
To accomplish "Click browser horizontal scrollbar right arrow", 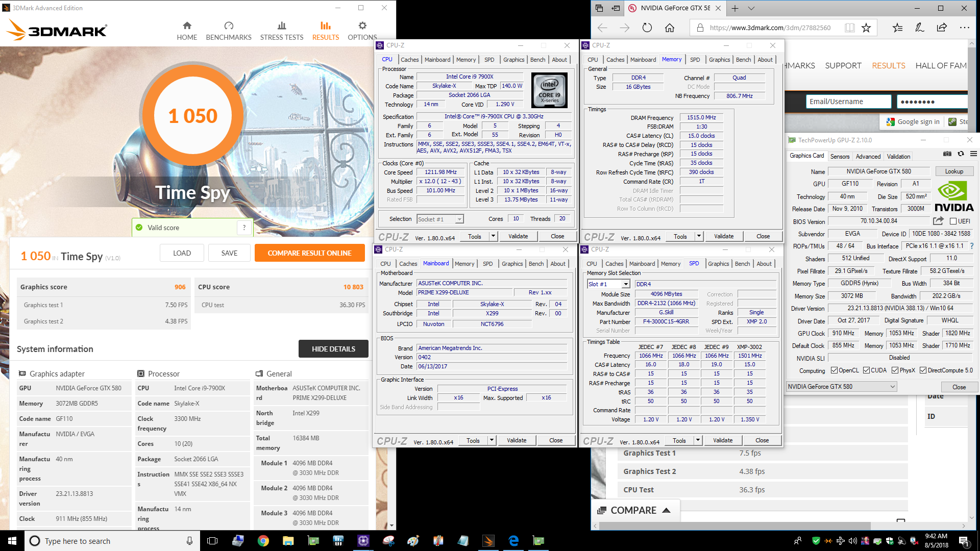I will [x=964, y=525].
